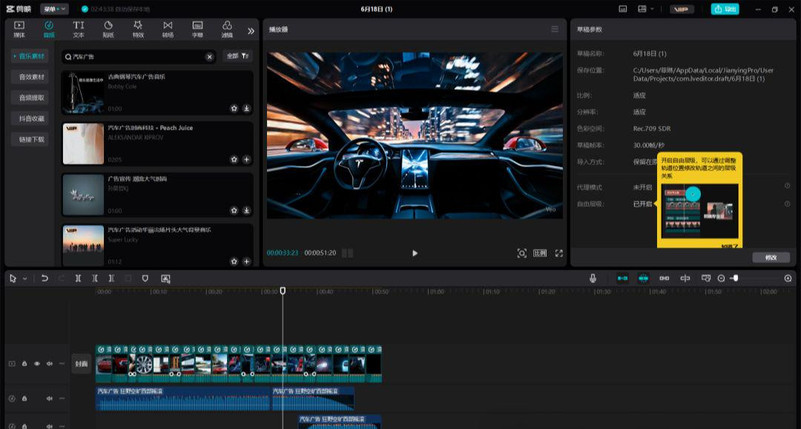
Task: Open the 转场 transitions tab
Action: tap(168, 30)
